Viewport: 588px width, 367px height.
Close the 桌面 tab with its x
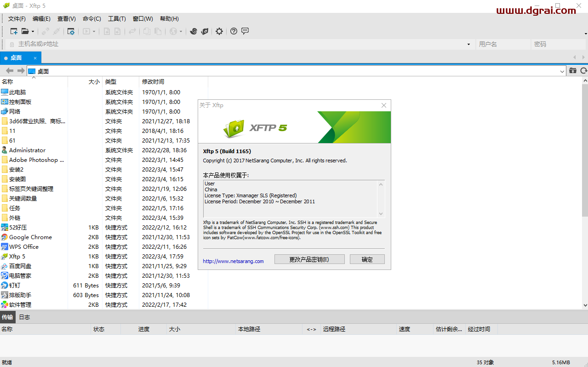[35, 58]
